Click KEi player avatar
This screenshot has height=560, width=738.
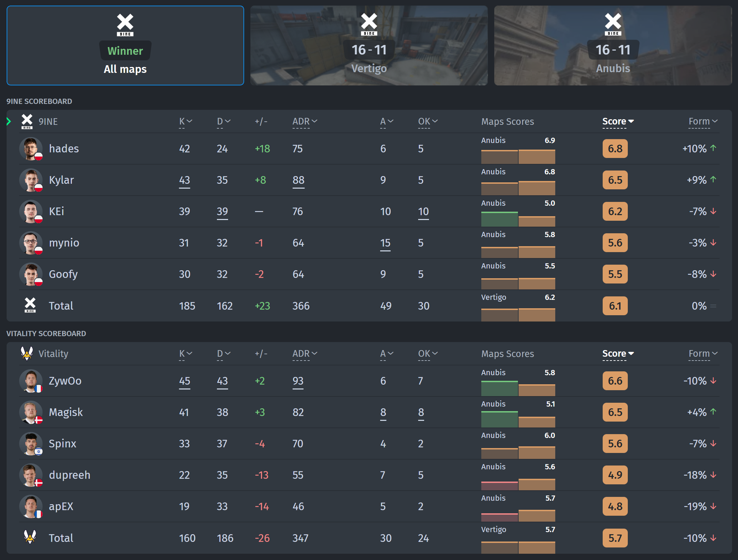click(31, 211)
